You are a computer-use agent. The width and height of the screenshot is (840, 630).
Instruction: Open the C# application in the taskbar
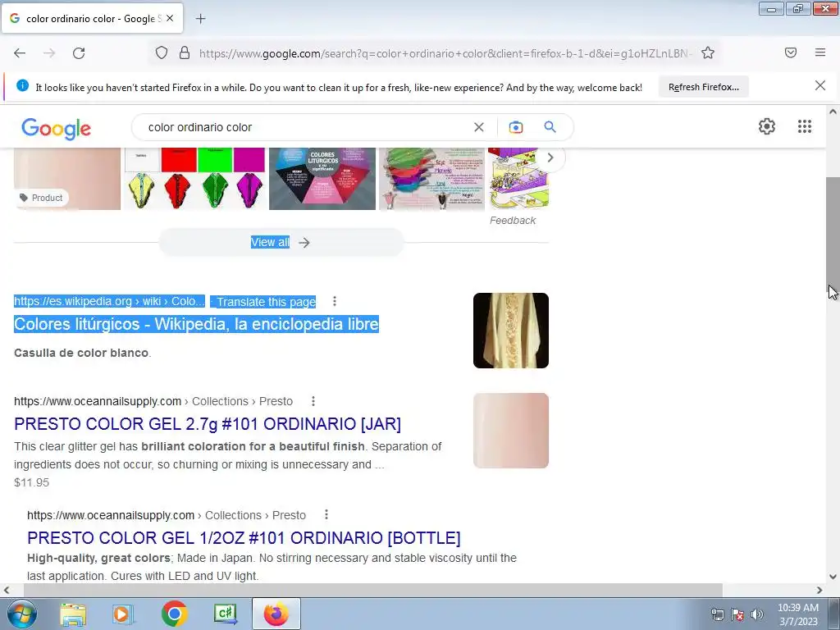[225, 614]
